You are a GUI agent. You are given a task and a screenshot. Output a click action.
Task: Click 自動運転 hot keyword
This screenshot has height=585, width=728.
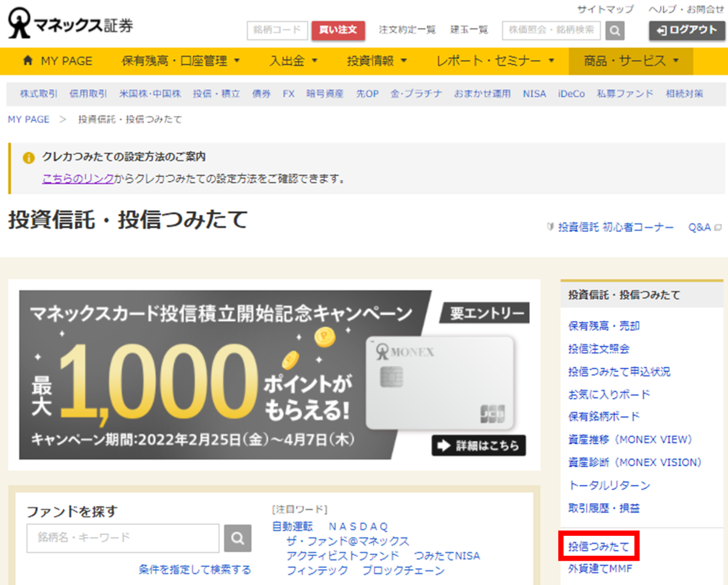pos(292,526)
